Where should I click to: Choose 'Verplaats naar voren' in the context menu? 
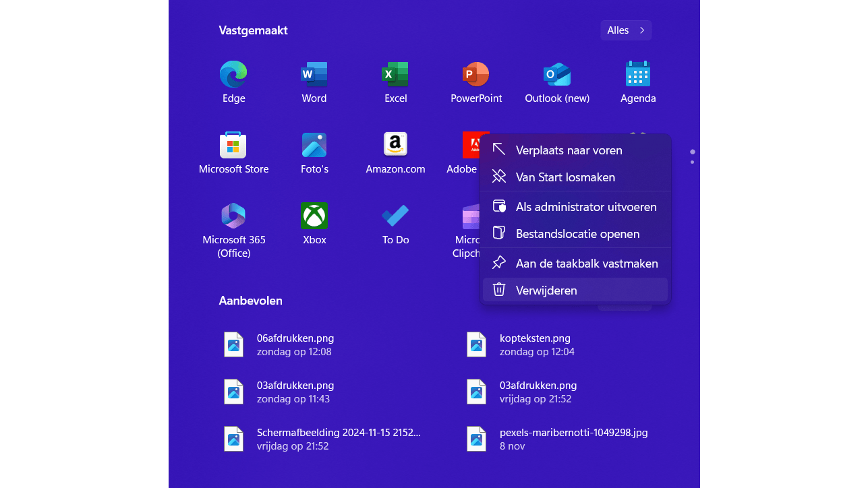click(x=575, y=150)
